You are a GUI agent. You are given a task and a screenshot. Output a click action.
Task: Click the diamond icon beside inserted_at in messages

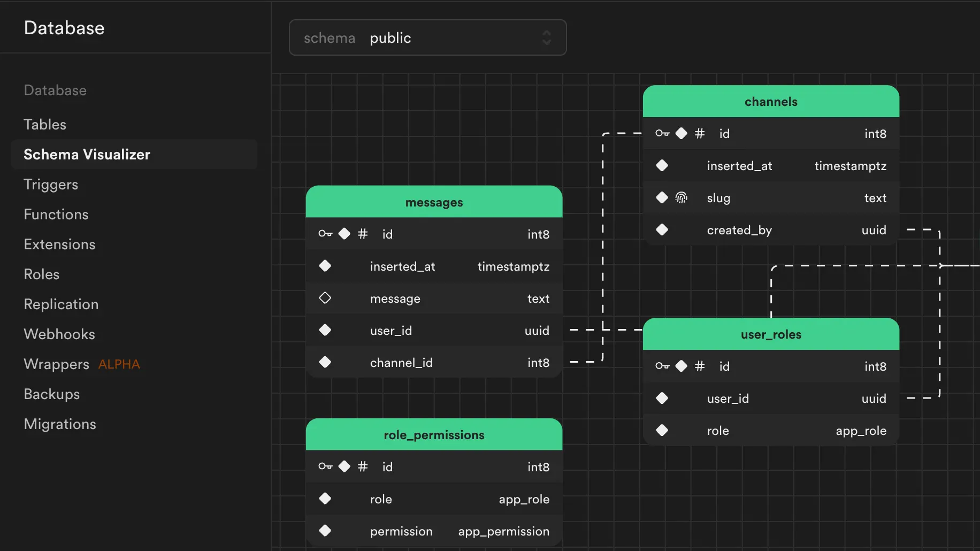pyautogui.click(x=325, y=266)
